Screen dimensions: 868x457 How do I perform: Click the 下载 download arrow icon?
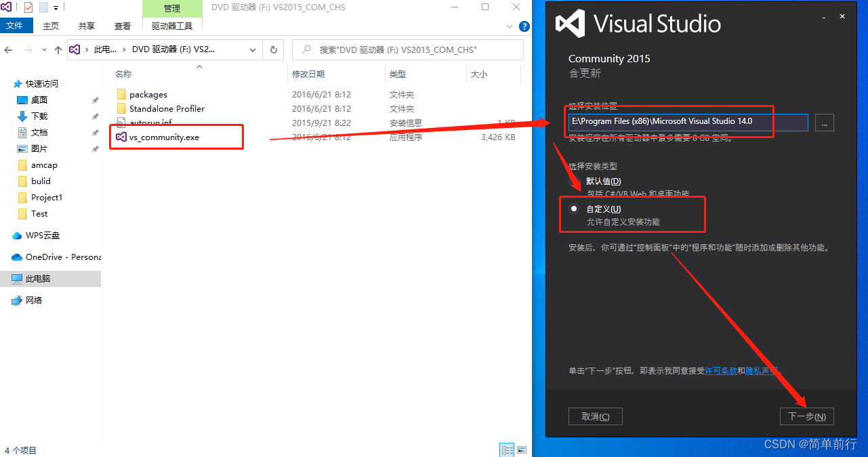[22, 116]
